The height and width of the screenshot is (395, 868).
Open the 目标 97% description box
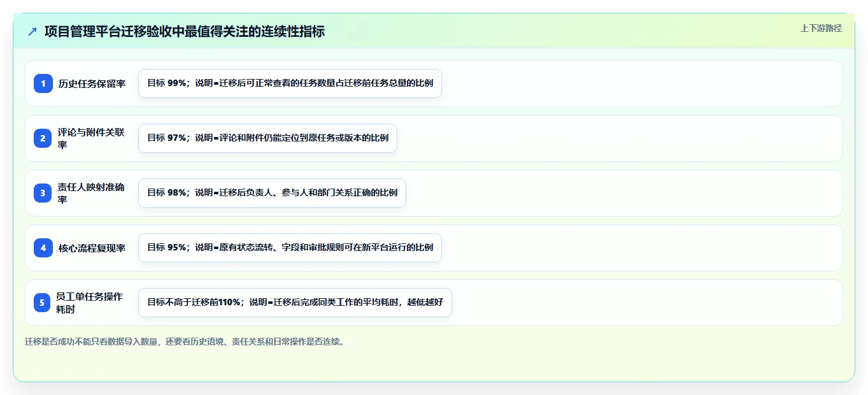point(267,138)
